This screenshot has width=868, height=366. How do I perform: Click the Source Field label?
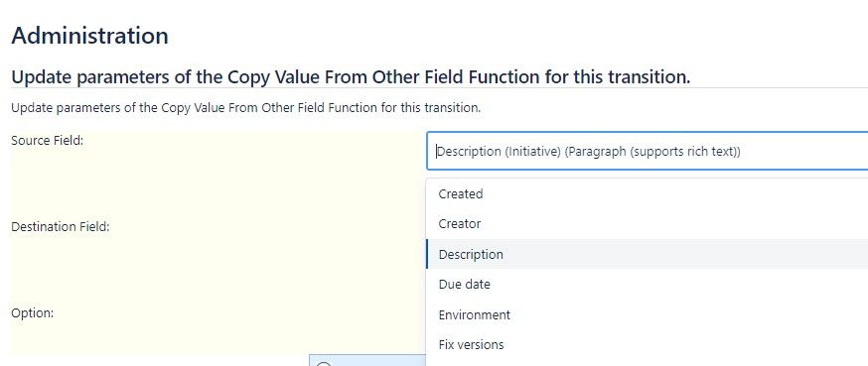[x=47, y=141]
